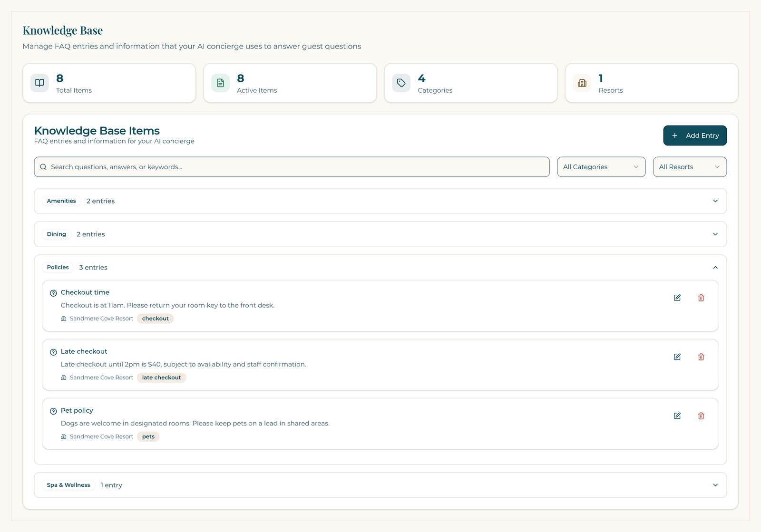Select the 'Checkout time' entry title
The height and width of the screenshot is (532, 761).
click(x=85, y=292)
